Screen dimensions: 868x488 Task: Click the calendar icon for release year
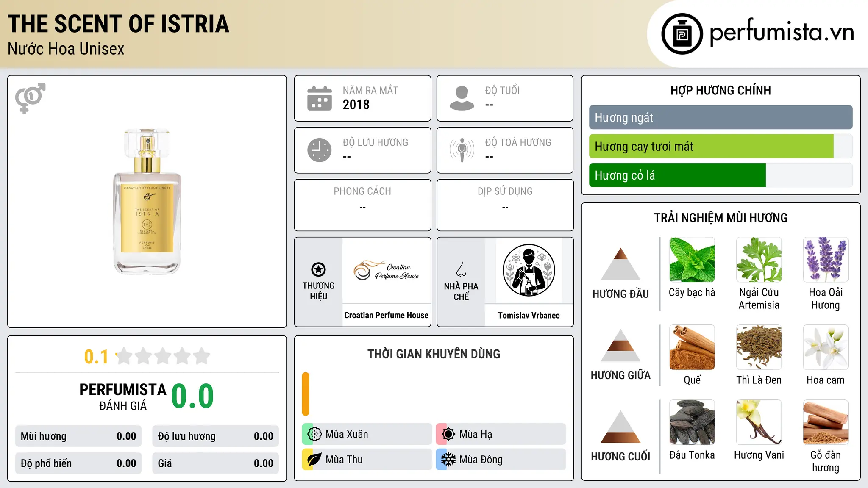pos(319,98)
